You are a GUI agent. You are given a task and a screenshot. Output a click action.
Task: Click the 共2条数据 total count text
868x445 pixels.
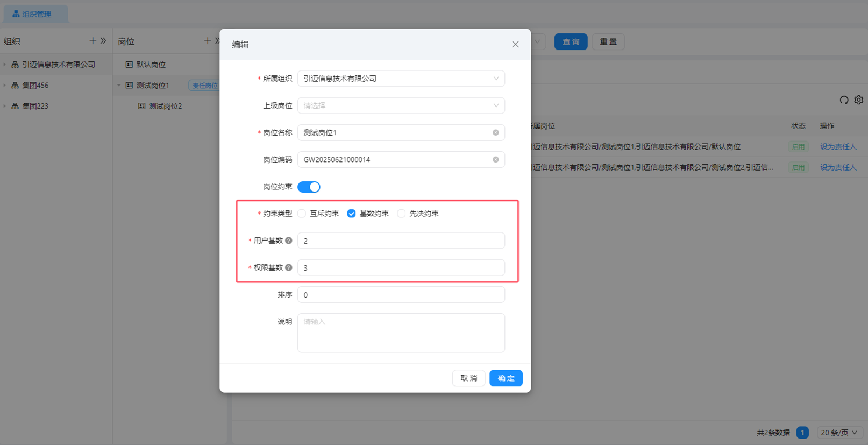click(773, 433)
